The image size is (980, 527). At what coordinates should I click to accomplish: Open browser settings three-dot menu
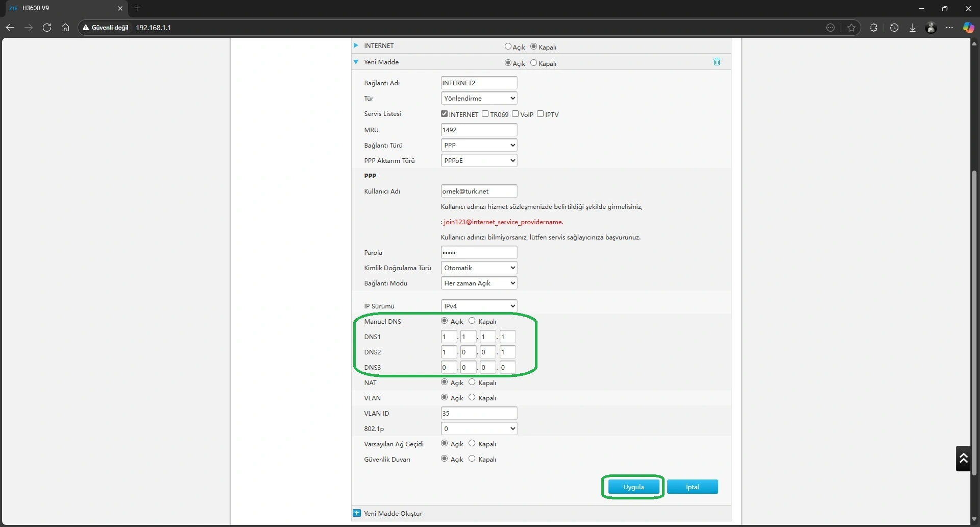point(949,28)
